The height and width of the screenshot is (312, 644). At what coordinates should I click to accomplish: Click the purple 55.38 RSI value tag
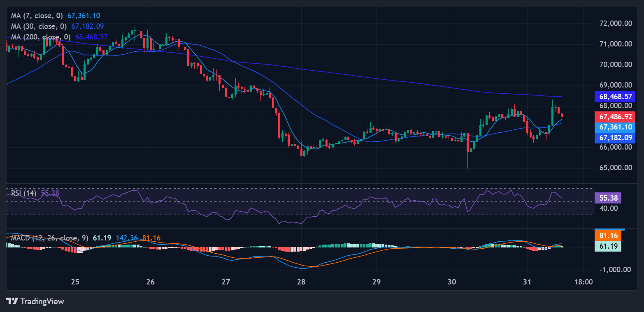(x=608, y=198)
